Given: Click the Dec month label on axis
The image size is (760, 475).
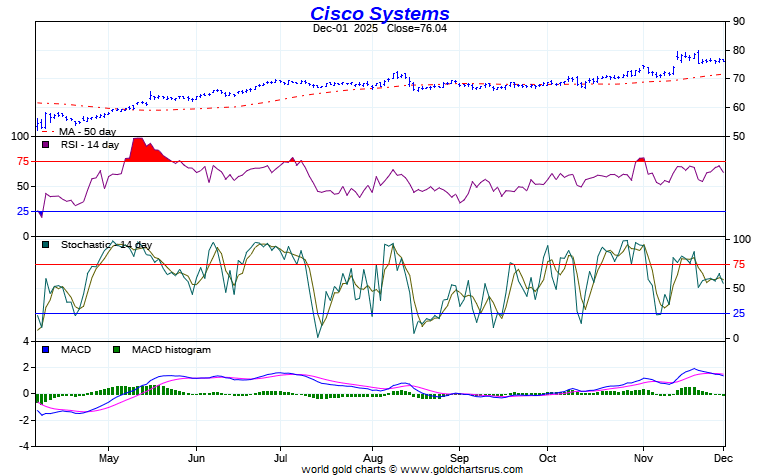Looking at the screenshot, I should tap(723, 458).
